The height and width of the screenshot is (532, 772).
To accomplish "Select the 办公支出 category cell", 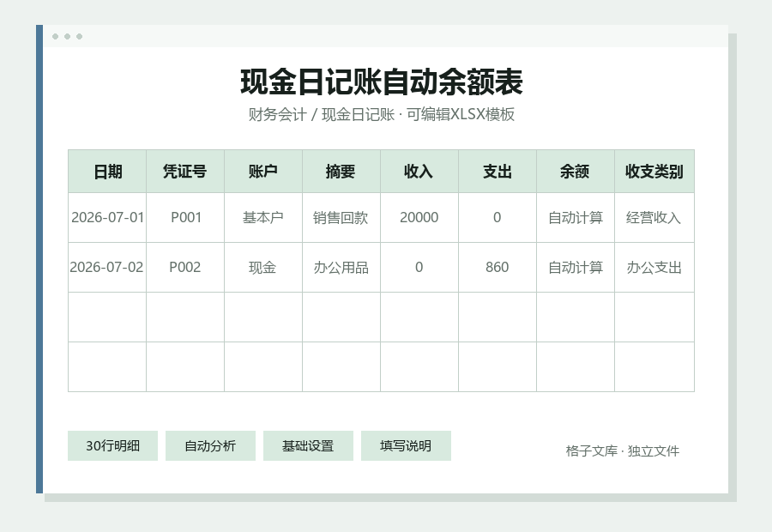I will (x=654, y=267).
